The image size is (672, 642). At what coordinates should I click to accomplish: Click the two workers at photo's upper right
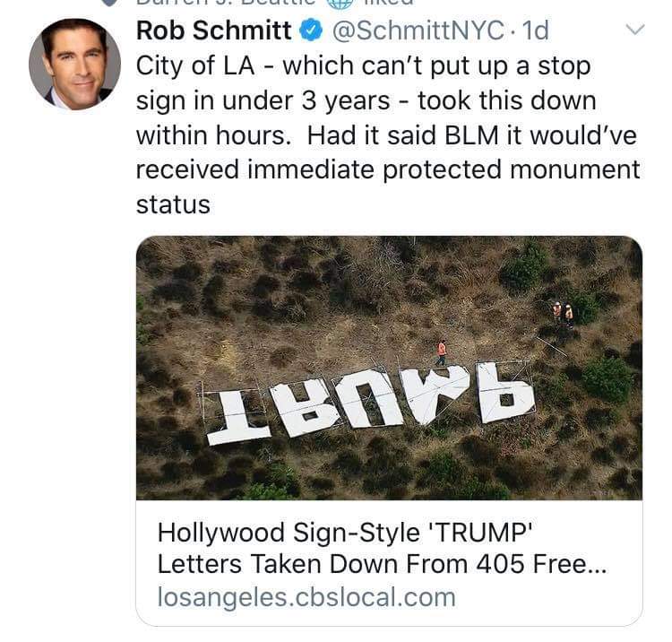[x=562, y=313]
